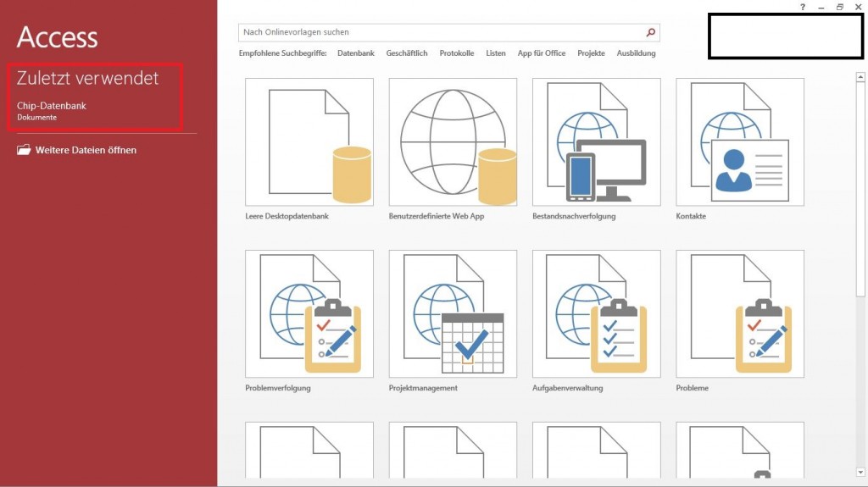Click the search magnifier icon

(650, 33)
